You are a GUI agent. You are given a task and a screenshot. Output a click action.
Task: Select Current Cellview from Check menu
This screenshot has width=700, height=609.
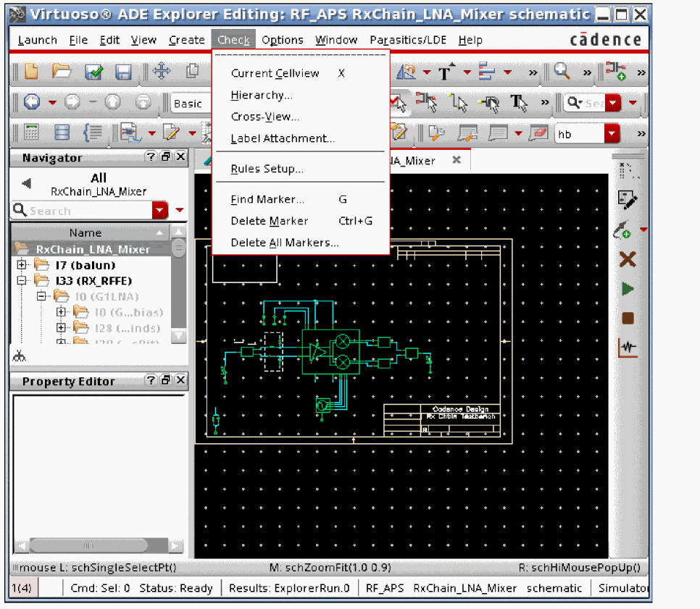pyautogui.click(x=275, y=73)
